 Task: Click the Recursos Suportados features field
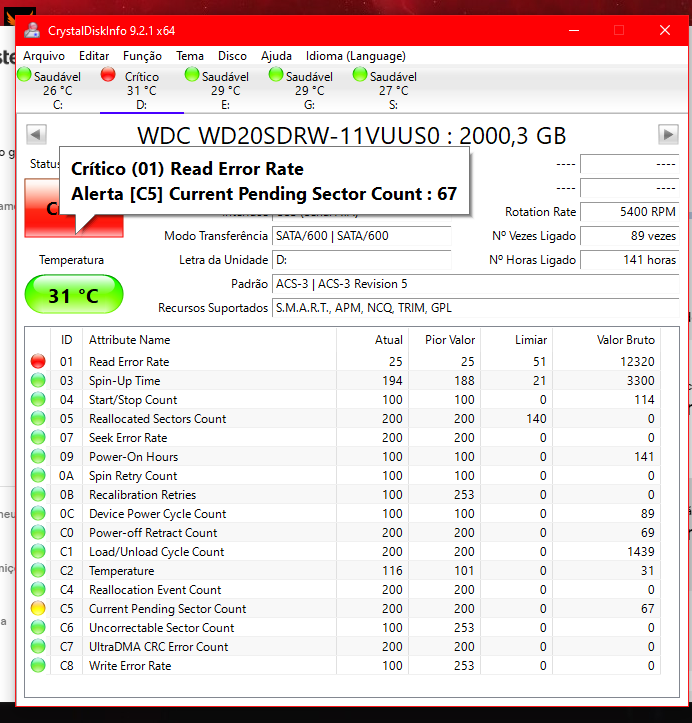click(475, 308)
